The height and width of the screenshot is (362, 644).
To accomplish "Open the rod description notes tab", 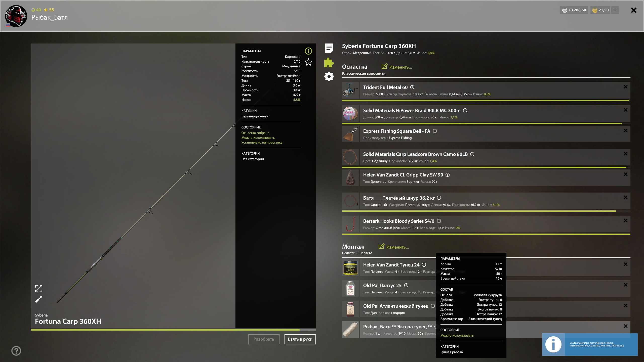I will [x=329, y=48].
